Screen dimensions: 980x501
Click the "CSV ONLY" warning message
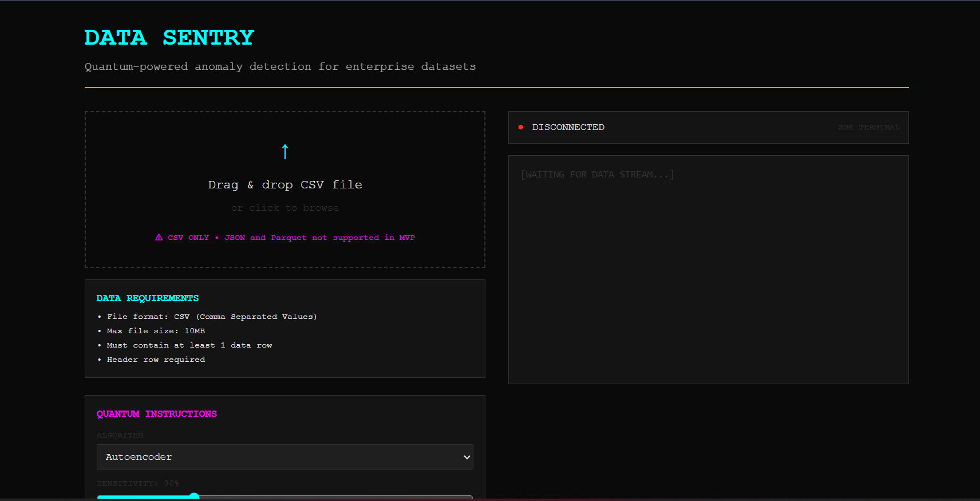285,238
